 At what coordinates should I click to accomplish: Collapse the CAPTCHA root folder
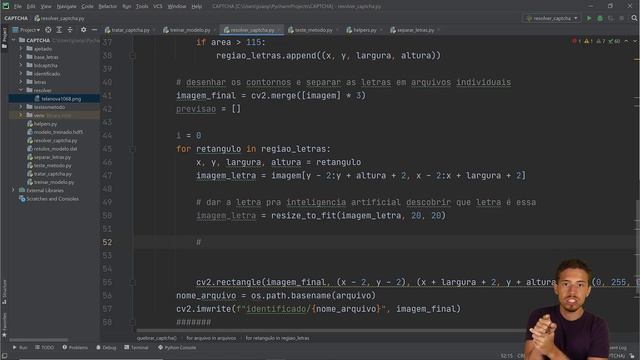(x=13, y=40)
